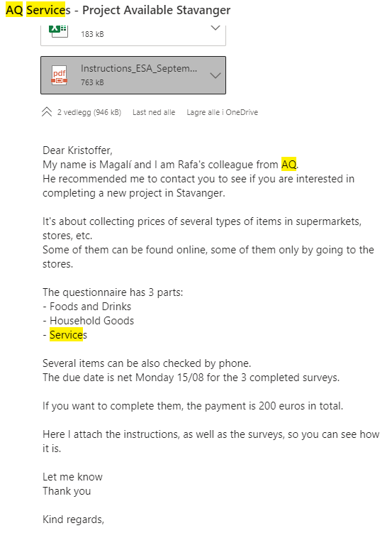This screenshot has height=555, width=392.
Task: Click "Lagre alle i OneDrive" link
Action: pyautogui.click(x=223, y=112)
